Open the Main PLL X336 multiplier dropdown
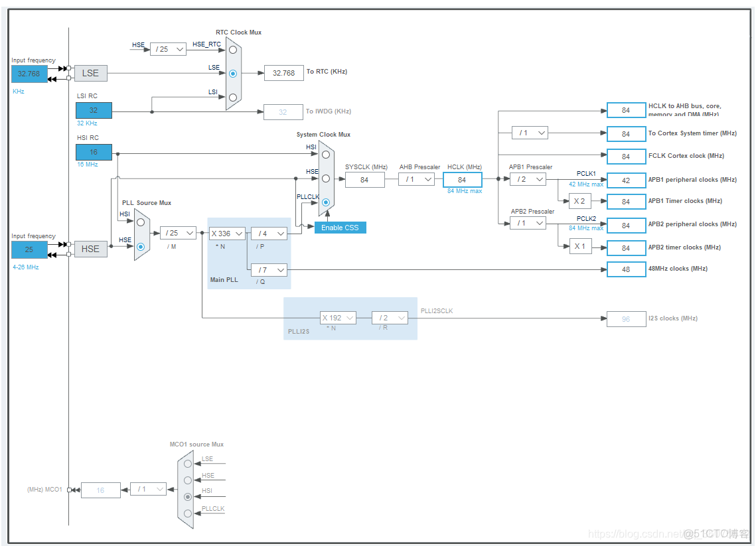Screen dimensions: 756x546 coord(226,233)
